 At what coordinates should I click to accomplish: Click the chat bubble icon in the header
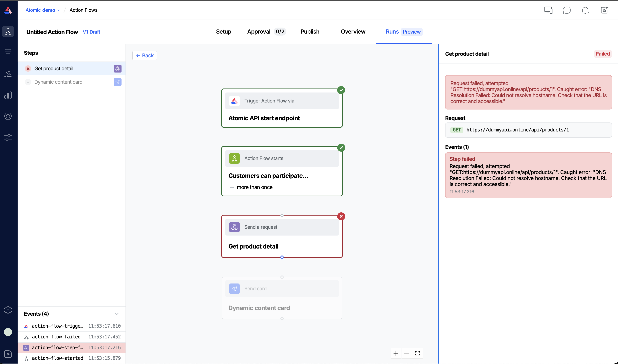pos(566,10)
